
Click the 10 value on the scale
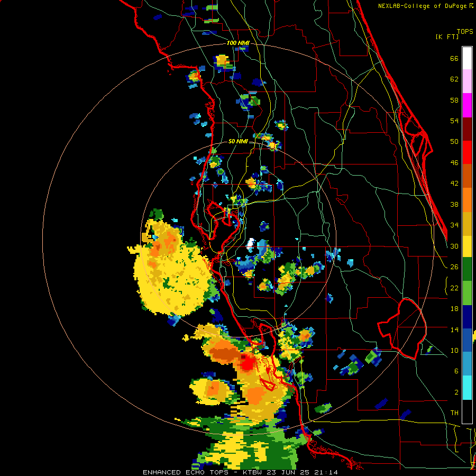[454, 350]
